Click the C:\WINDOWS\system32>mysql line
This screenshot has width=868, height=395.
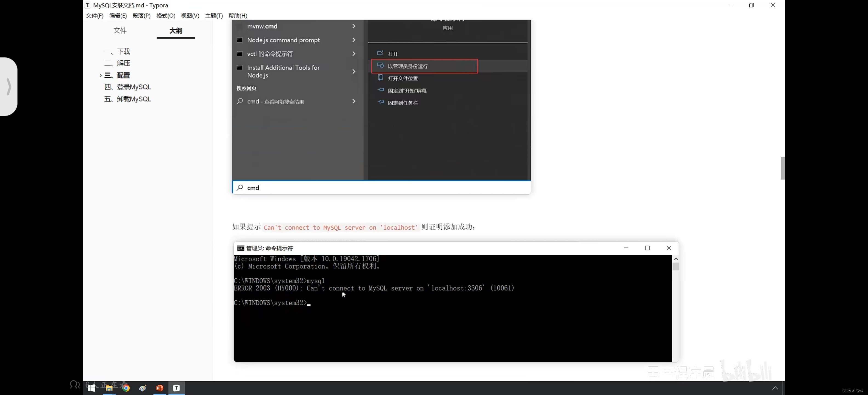pos(279,281)
